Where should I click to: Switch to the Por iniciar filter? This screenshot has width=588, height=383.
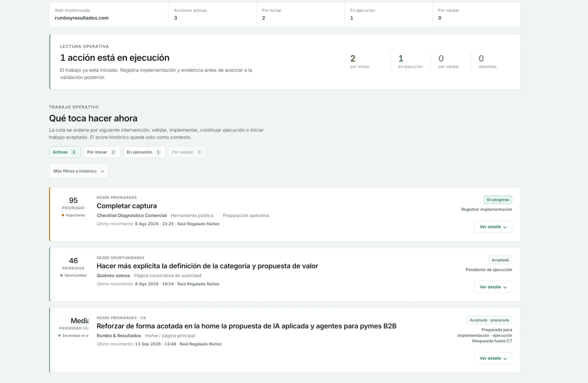tap(102, 152)
